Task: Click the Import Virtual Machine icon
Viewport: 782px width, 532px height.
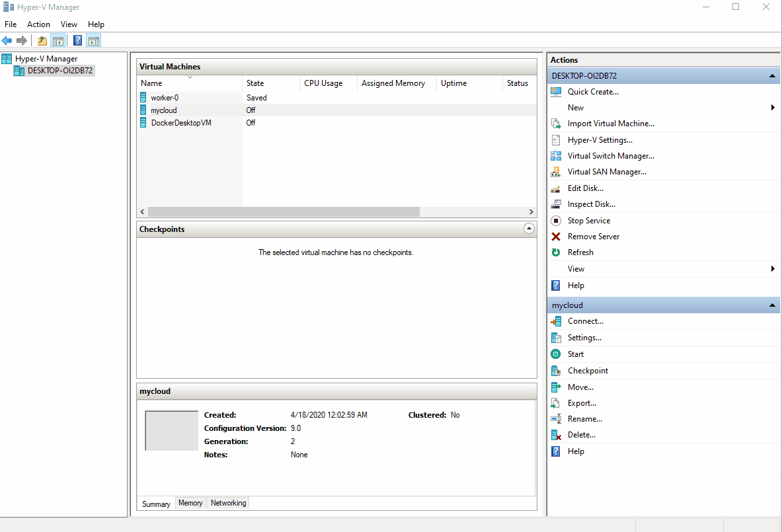Action: tap(555, 124)
